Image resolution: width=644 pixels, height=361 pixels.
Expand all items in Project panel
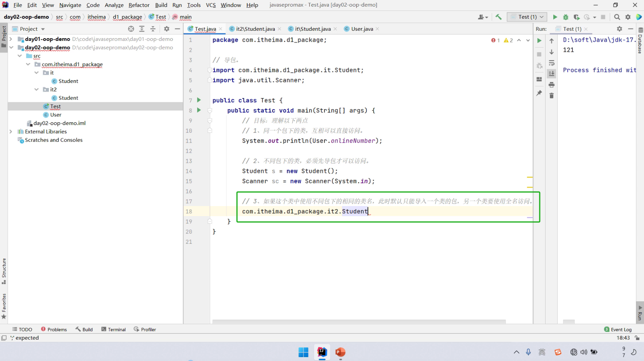pyautogui.click(x=142, y=29)
